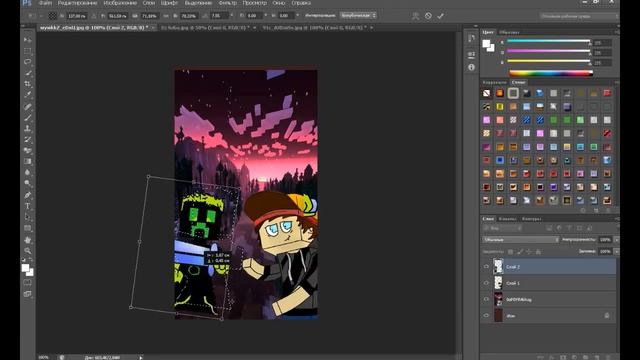Open the Окно menu
Image resolution: width=640 pixels, height=360 pixels.
tap(279, 3)
